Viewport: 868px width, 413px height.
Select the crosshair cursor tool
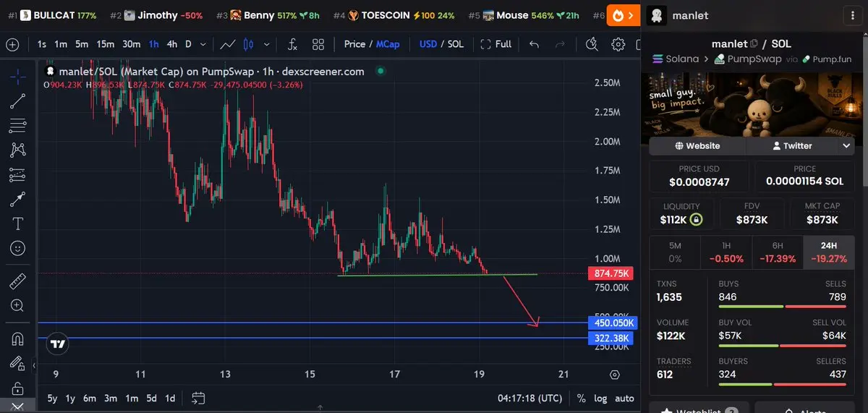(18, 77)
